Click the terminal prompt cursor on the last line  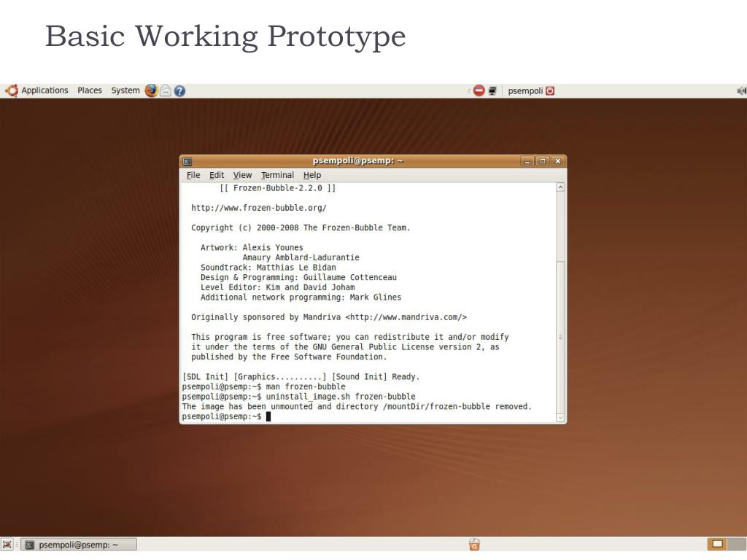click(268, 416)
